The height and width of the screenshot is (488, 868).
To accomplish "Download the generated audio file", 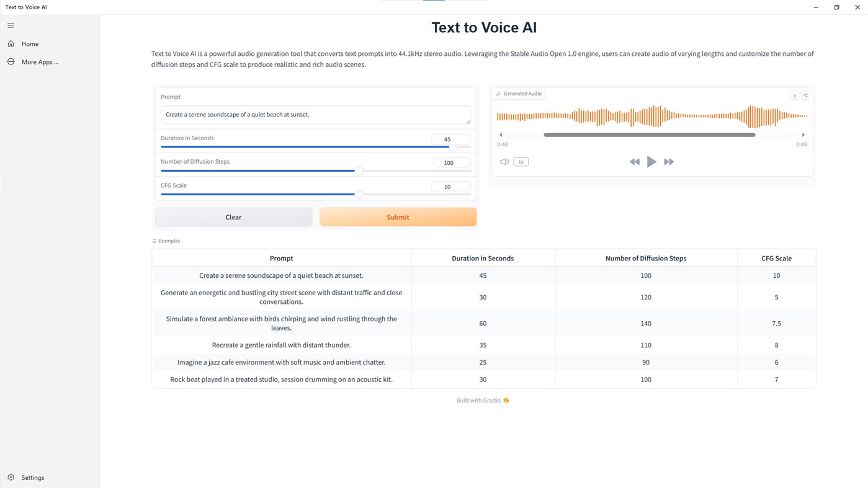I will (794, 95).
